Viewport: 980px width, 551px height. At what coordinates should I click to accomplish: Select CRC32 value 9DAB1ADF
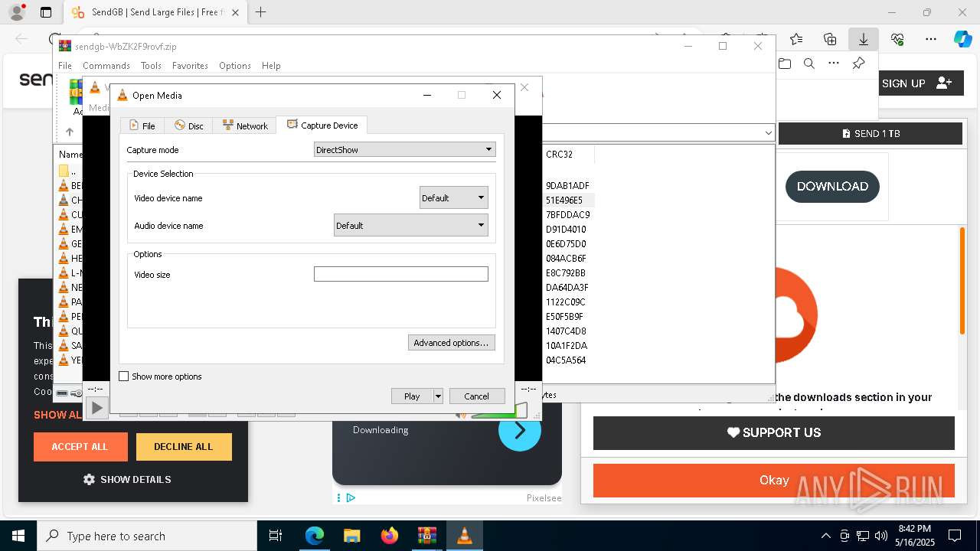[x=567, y=185]
